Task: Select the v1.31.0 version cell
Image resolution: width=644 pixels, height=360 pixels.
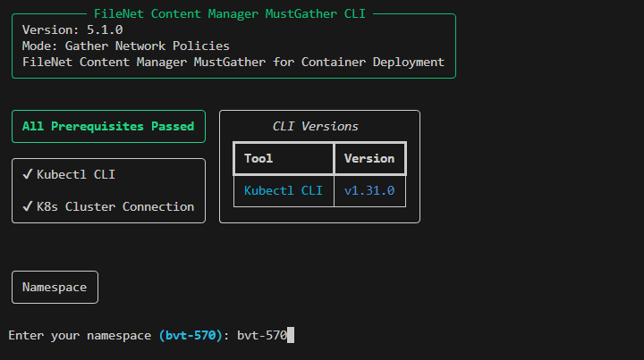Action: coord(369,190)
